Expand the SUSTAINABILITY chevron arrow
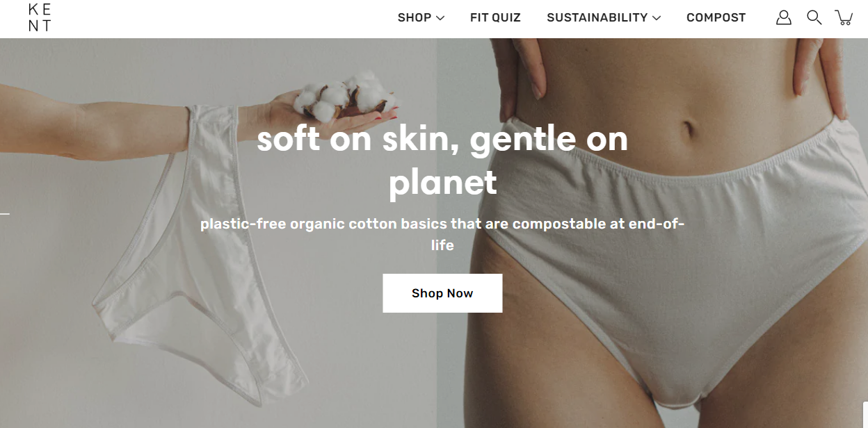Viewport: 868px width, 428px height. point(657,19)
